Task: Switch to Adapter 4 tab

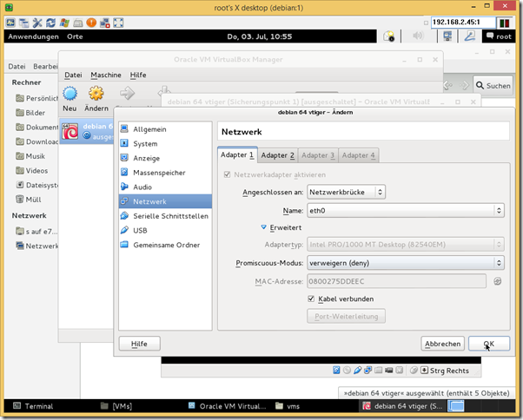Action: pos(358,155)
